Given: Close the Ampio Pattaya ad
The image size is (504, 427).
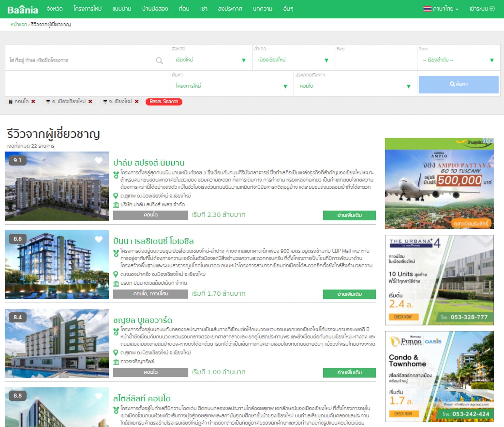Looking at the screenshot, I should (x=491, y=141).
